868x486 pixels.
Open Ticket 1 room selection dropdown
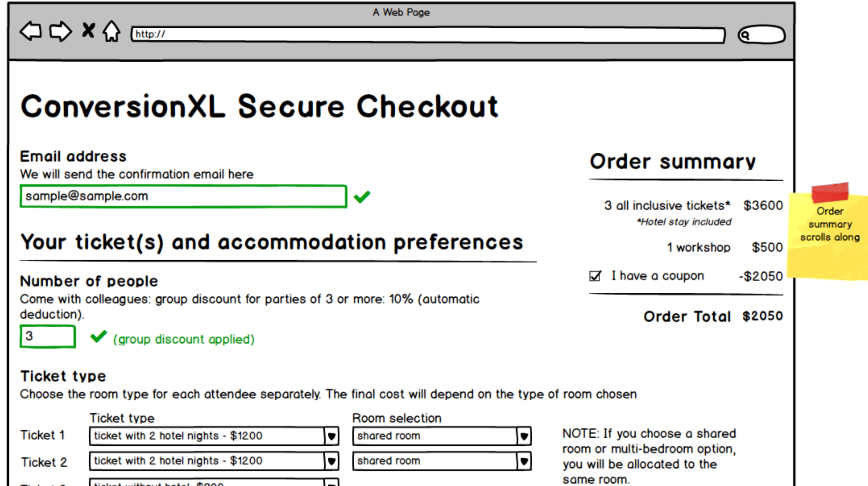coord(442,436)
